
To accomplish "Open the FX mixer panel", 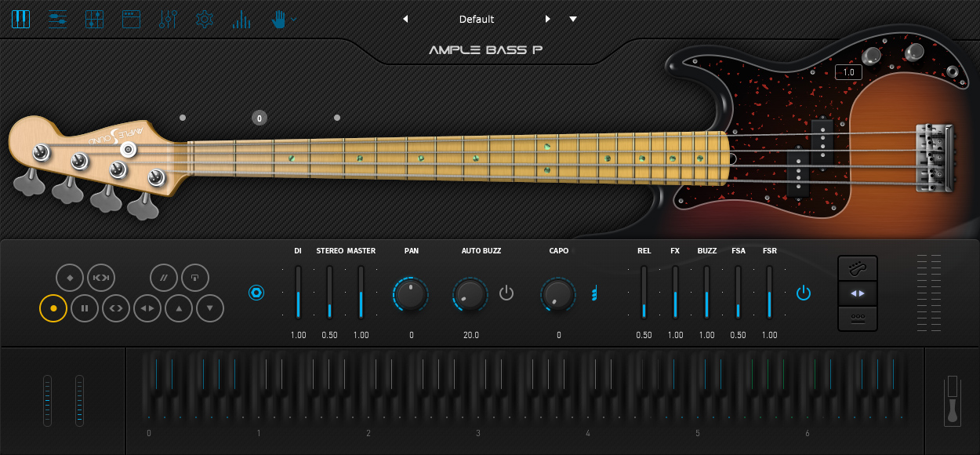I will coord(168,19).
